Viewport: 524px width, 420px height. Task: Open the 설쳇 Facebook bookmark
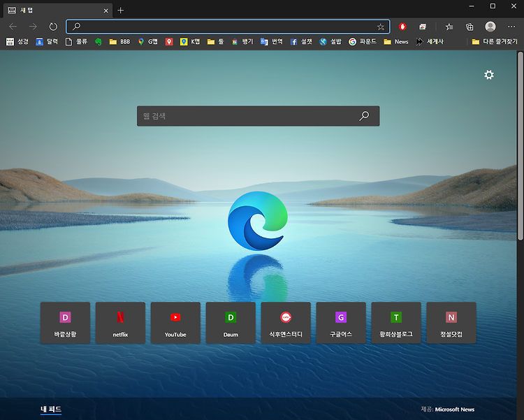[301, 41]
